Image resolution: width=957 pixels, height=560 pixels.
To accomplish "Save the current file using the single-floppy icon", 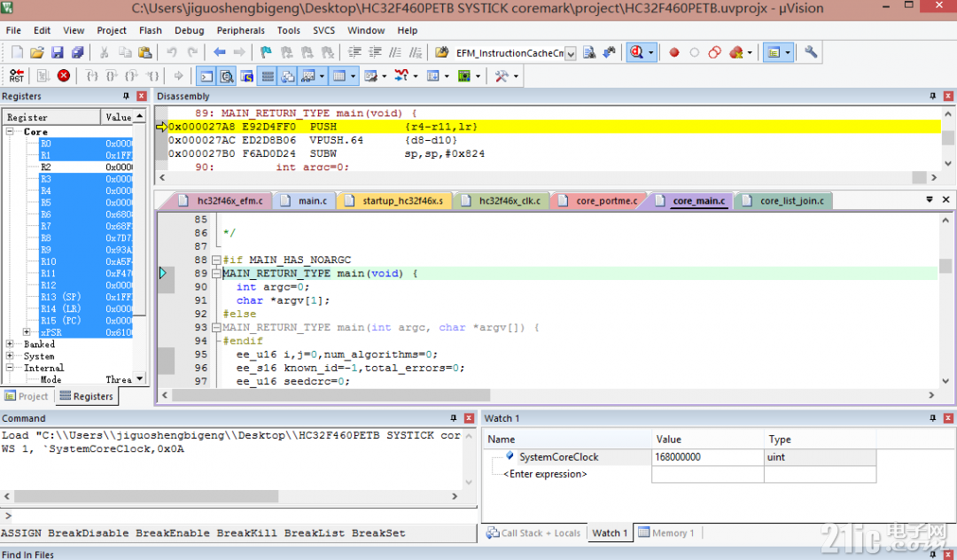I will click(58, 53).
